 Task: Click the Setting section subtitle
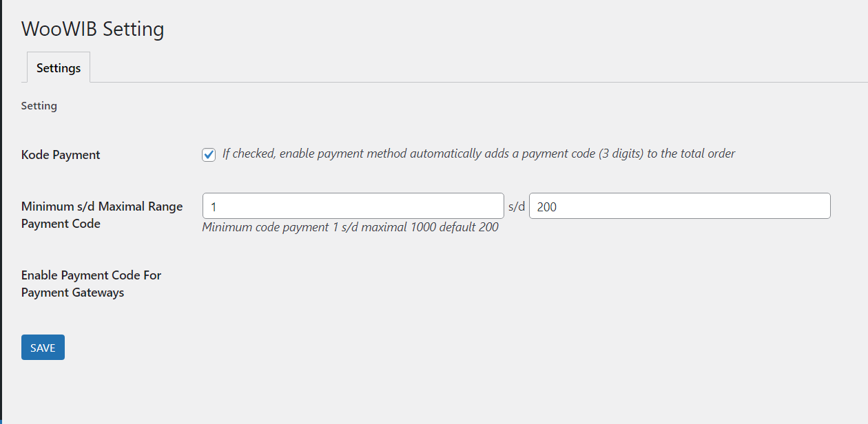[x=39, y=106]
